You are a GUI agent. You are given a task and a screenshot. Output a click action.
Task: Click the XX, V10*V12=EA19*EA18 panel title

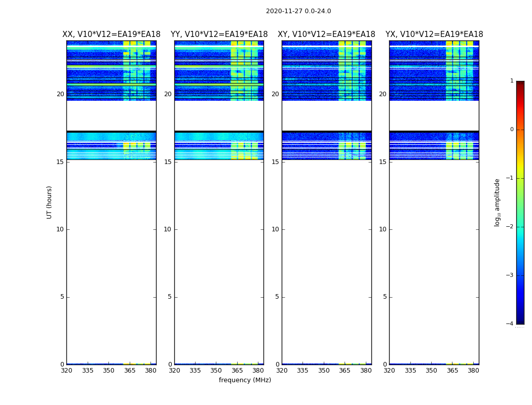pos(111,34)
